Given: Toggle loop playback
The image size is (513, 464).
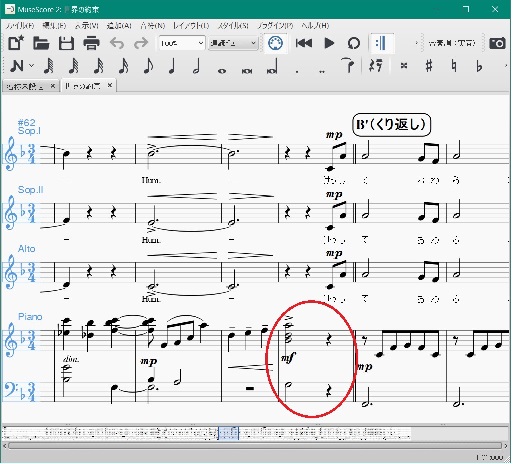Looking at the screenshot, I should pyautogui.click(x=354, y=43).
